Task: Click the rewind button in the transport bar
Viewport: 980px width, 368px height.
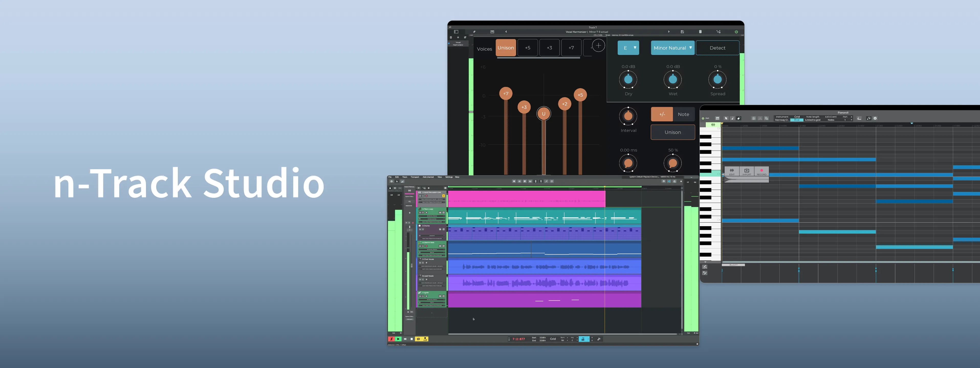Action: click(x=405, y=339)
